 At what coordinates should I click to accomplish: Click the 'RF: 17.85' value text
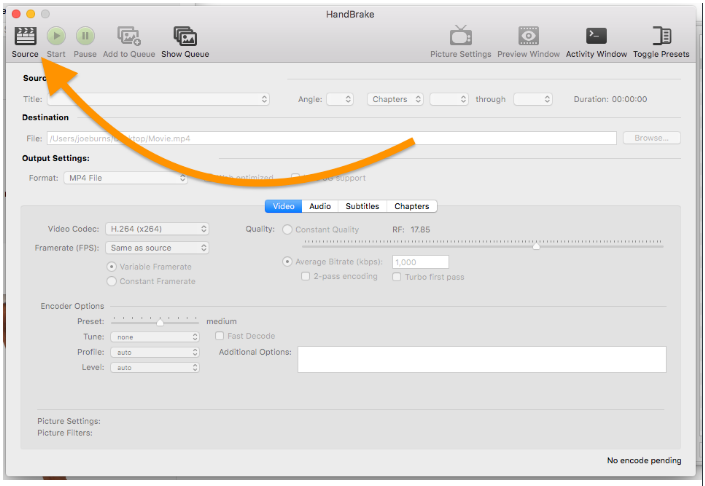coord(411,229)
